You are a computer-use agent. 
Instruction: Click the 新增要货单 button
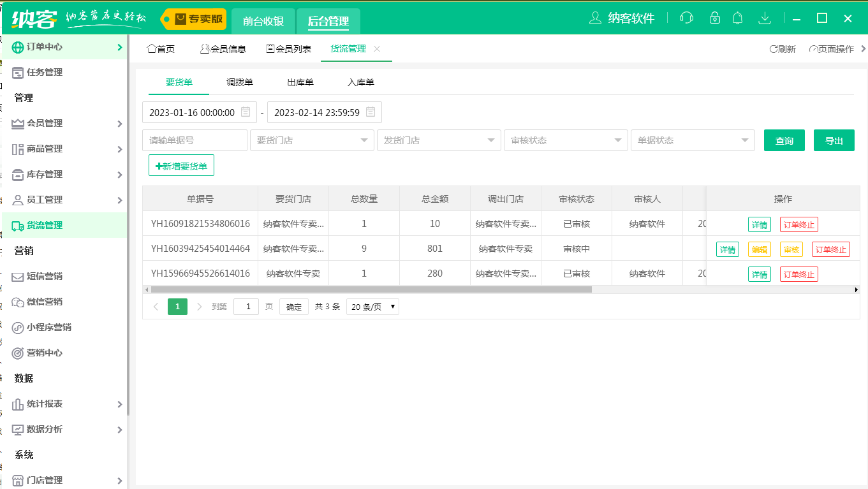181,164
